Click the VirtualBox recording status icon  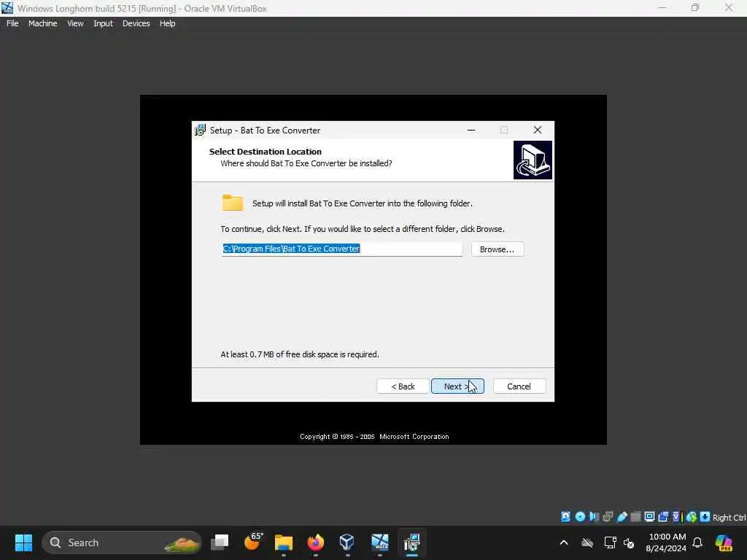tap(663, 517)
